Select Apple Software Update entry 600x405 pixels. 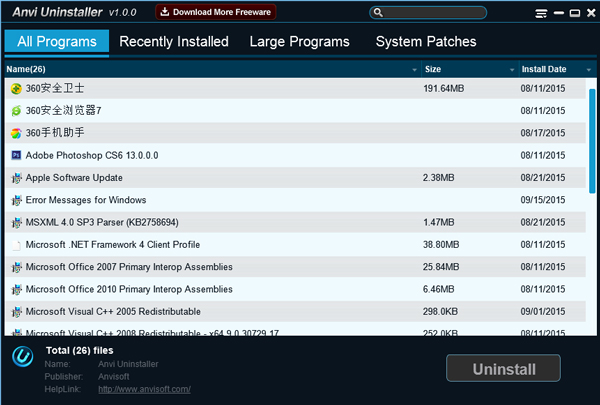click(74, 178)
